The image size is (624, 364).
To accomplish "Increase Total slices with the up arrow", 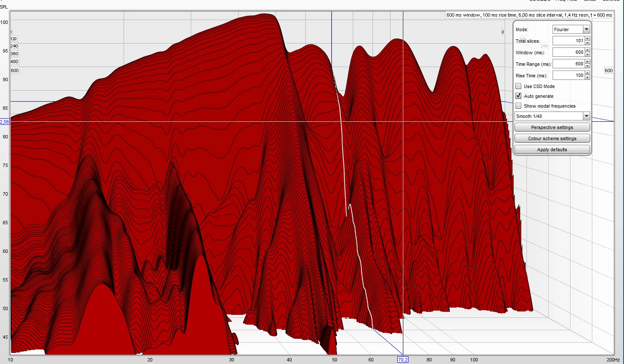I will [588, 38].
